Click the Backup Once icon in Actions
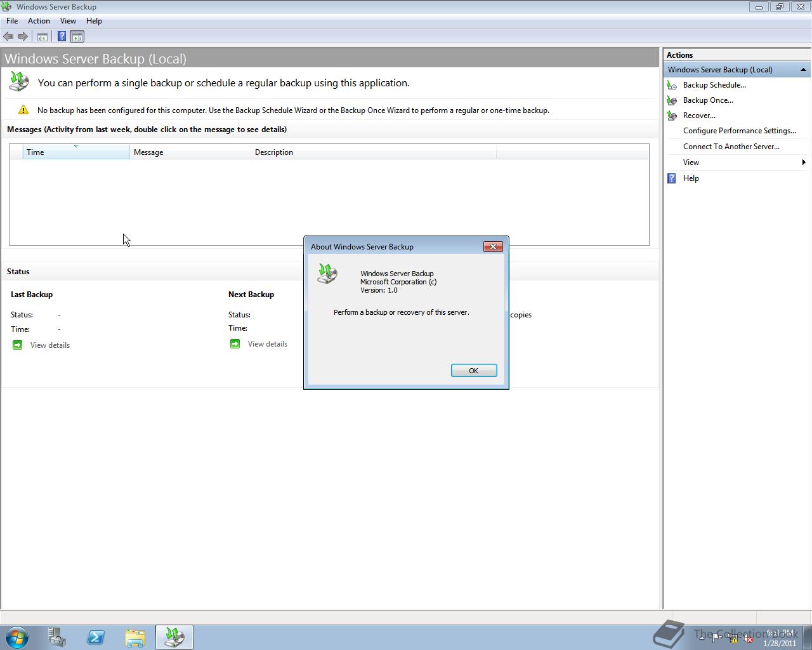812x650 pixels. 672,100
